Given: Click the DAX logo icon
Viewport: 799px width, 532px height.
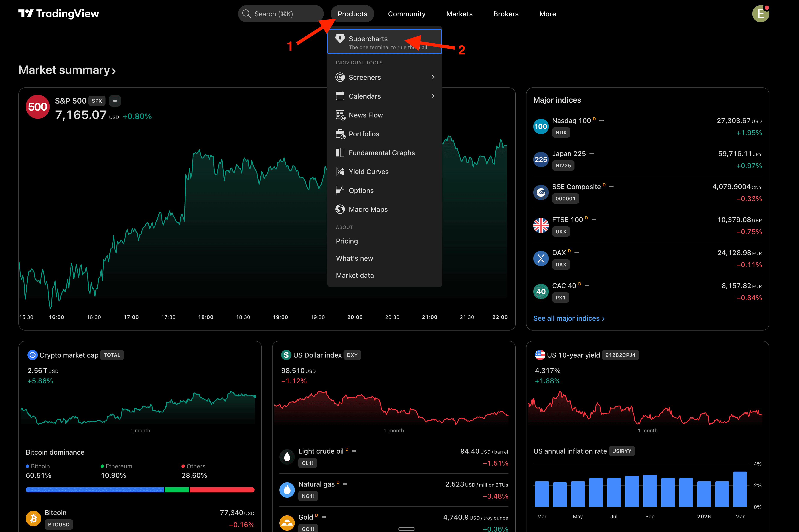Looking at the screenshot, I should click(x=541, y=258).
